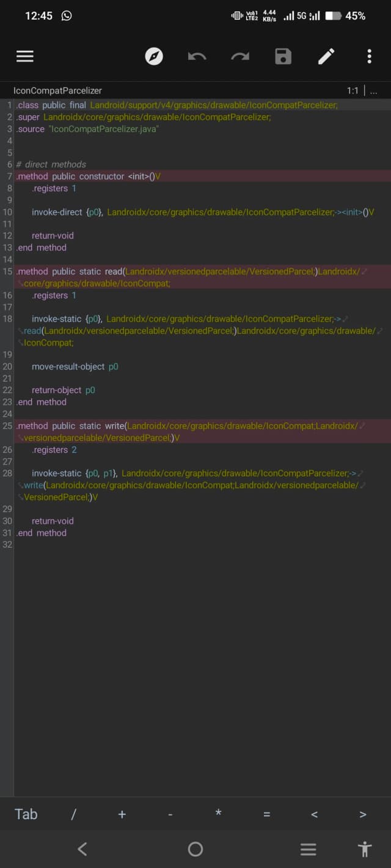This screenshot has height=868, width=391.
Task: Open recent apps with three-line button
Action: click(309, 848)
